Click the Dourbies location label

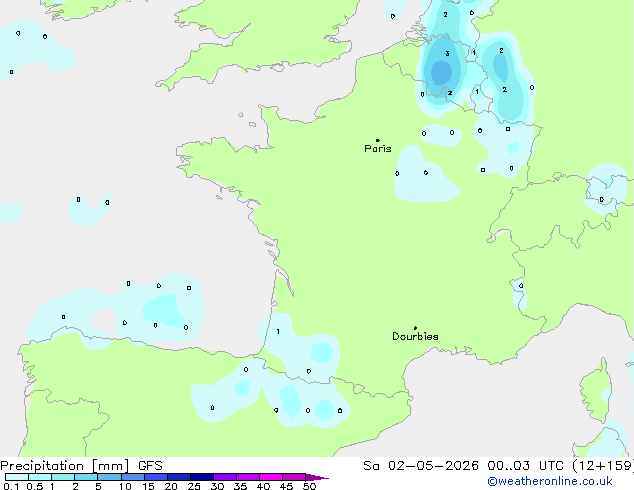tap(415, 336)
